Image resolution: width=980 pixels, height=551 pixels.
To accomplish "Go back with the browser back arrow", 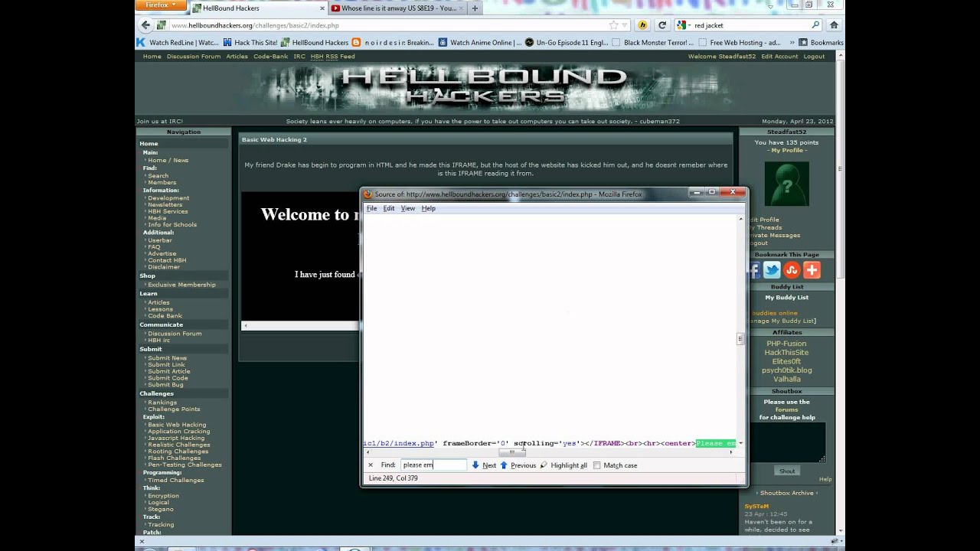I will (x=145, y=25).
